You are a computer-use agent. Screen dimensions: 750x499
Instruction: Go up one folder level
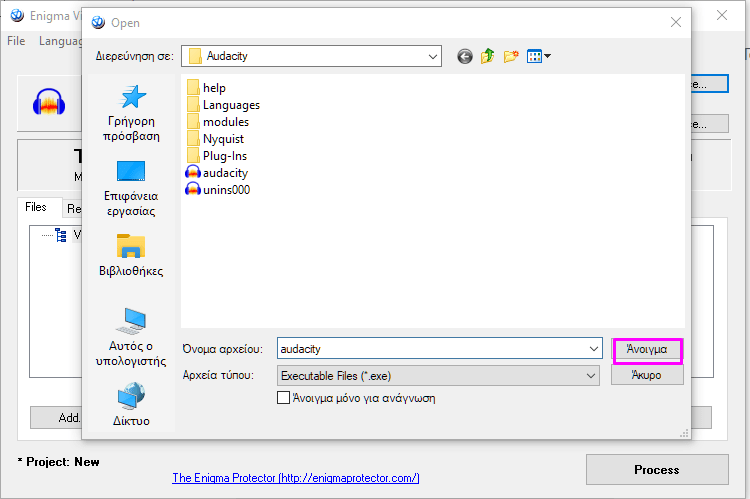pos(487,56)
